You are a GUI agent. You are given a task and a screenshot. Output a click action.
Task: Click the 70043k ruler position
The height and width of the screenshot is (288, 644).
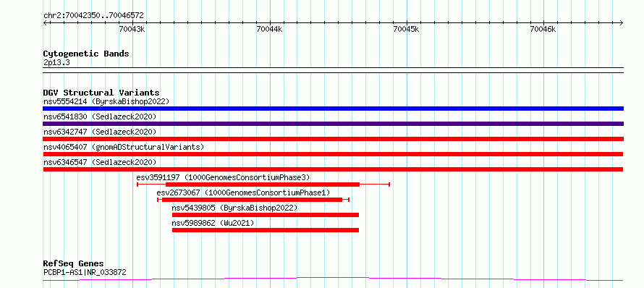point(132,29)
